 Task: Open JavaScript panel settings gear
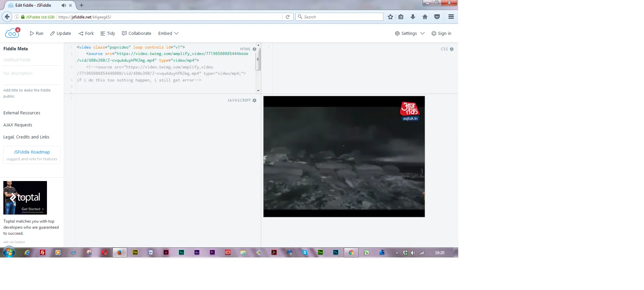pyautogui.click(x=254, y=101)
